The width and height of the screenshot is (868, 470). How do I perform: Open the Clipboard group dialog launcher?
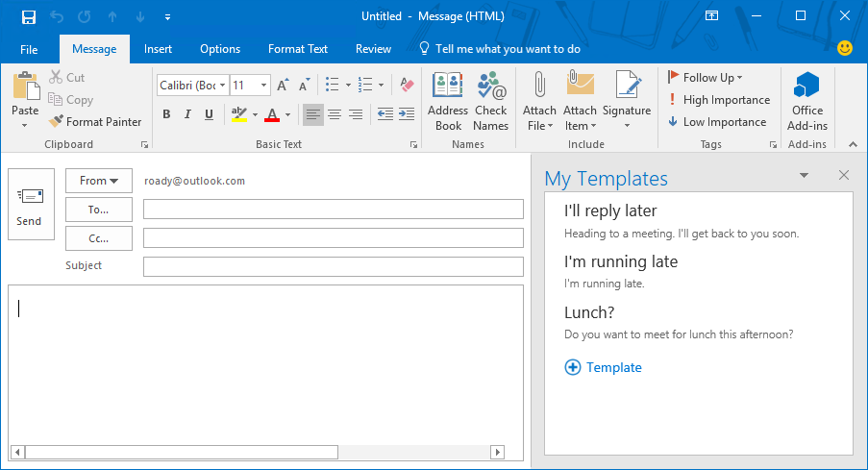tap(144, 144)
